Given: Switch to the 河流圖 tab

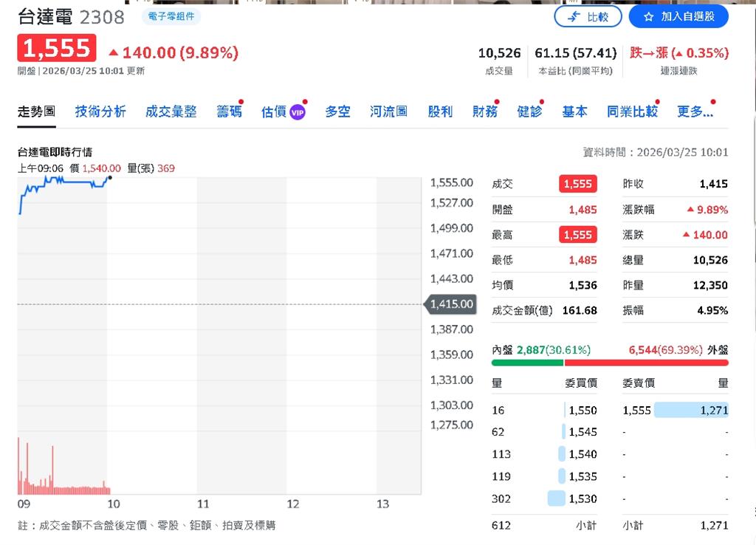Looking at the screenshot, I should (x=388, y=112).
